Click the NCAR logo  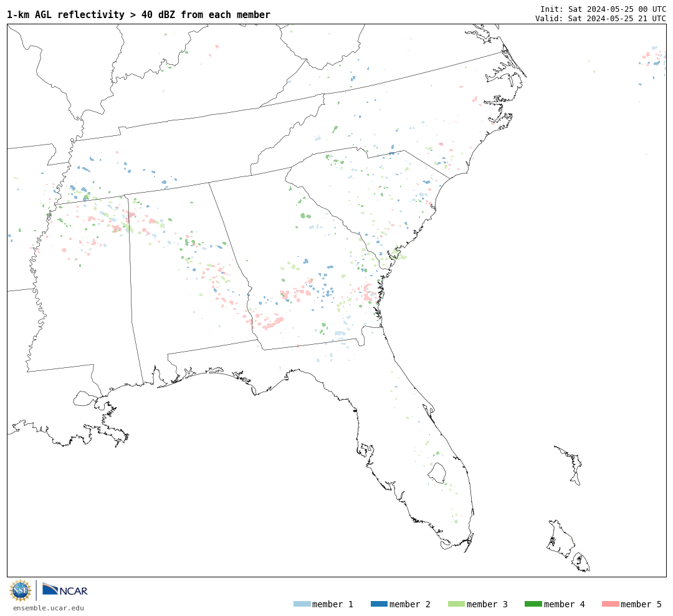(x=65, y=590)
